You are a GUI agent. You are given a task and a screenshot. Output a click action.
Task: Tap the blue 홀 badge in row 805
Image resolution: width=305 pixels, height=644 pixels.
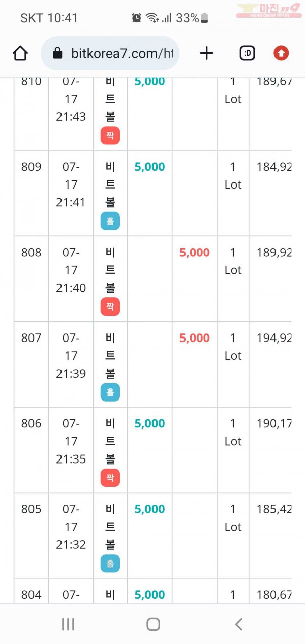(x=110, y=563)
